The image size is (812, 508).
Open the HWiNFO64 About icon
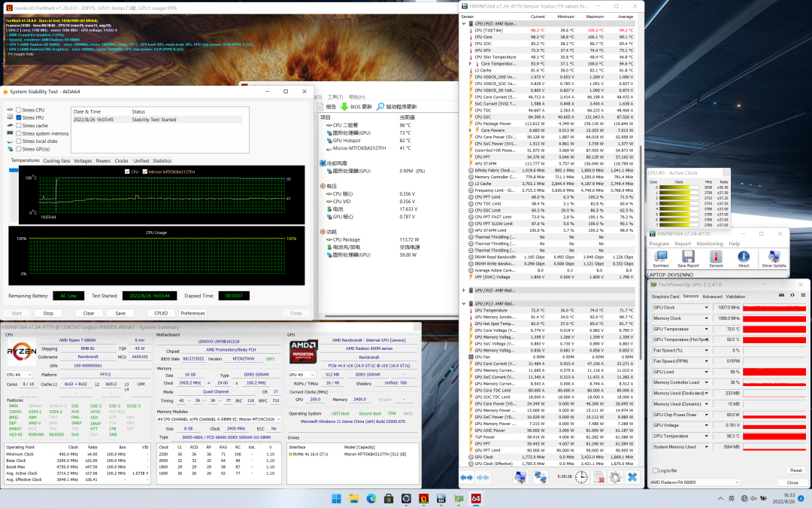(x=743, y=257)
